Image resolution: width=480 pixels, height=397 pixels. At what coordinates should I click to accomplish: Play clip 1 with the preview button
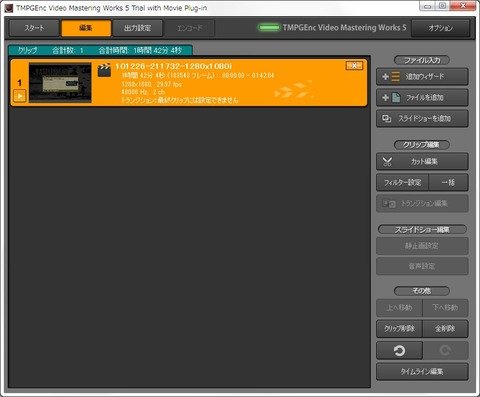20,96
